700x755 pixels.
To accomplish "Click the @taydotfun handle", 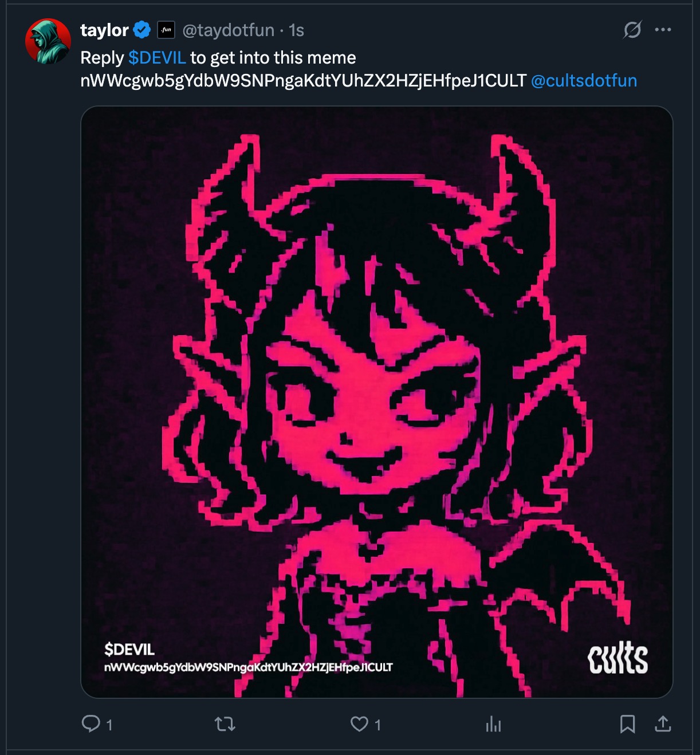I will point(228,30).
